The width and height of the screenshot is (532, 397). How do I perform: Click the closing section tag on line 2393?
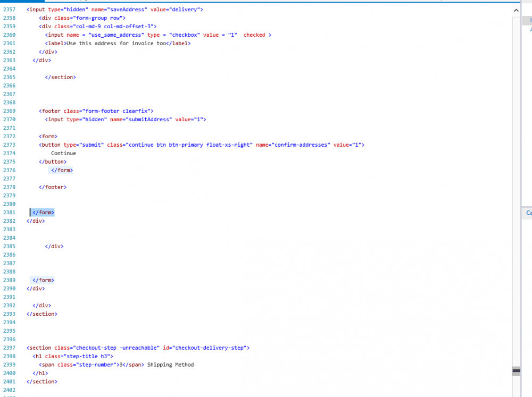pos(41,314)
